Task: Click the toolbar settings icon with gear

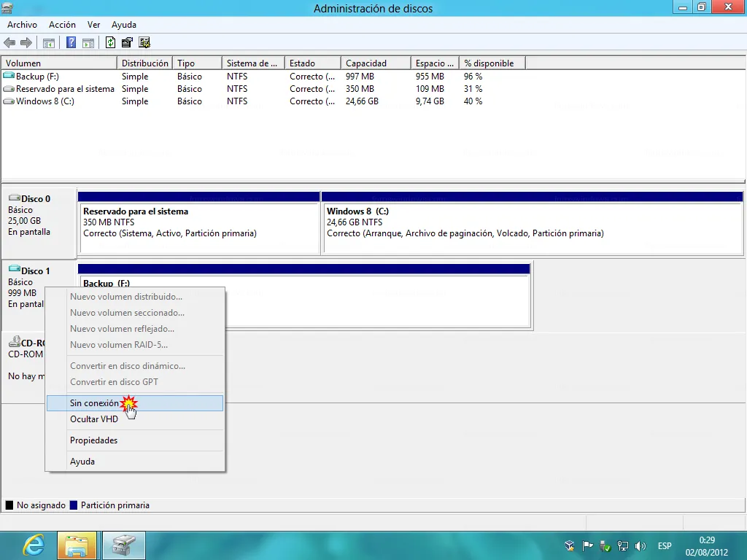Action: pyautogui.click(x=144, y=42)
